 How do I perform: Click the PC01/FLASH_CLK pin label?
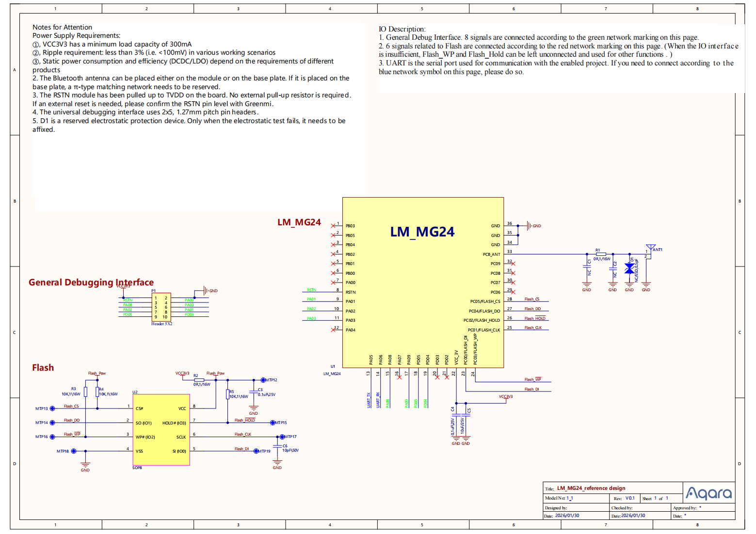coord(483,330)
